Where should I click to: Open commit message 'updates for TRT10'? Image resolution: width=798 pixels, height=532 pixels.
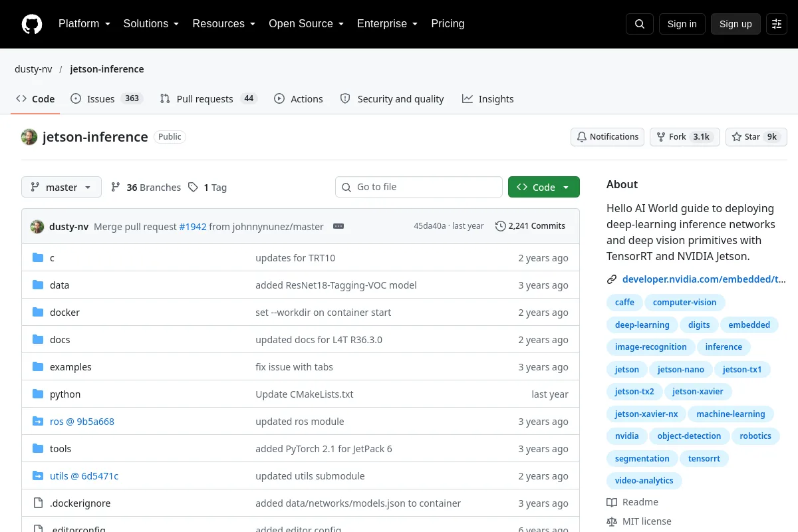[x=295, y=258]
